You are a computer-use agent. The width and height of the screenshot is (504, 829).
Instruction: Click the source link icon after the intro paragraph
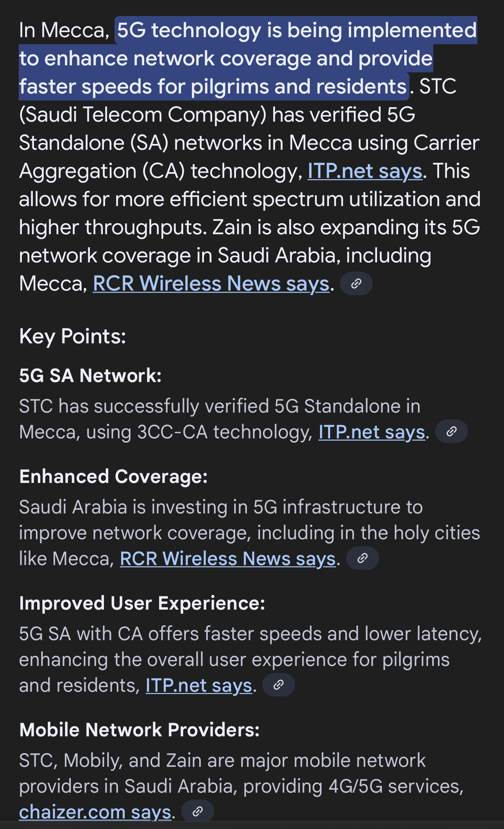[356, 284]
